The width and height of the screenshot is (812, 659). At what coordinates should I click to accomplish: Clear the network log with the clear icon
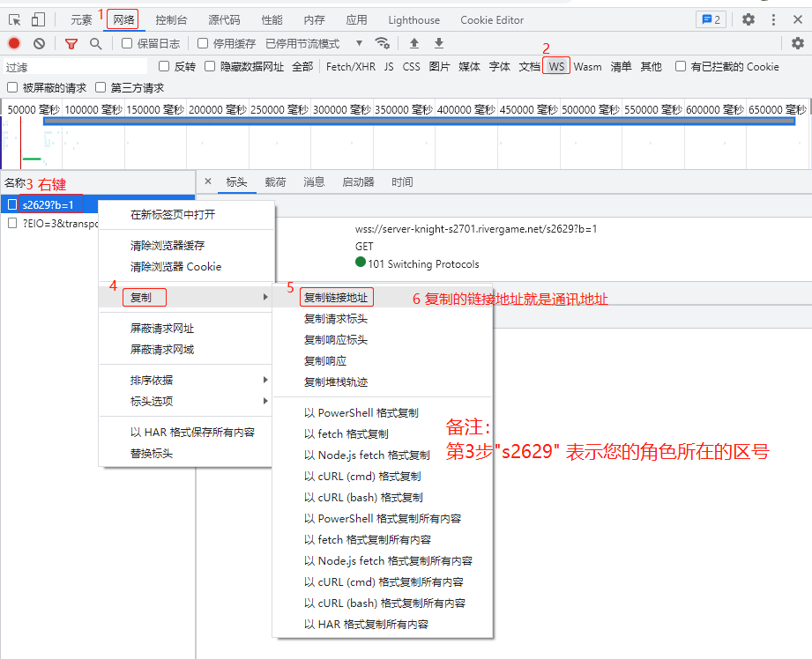[39, 43]
